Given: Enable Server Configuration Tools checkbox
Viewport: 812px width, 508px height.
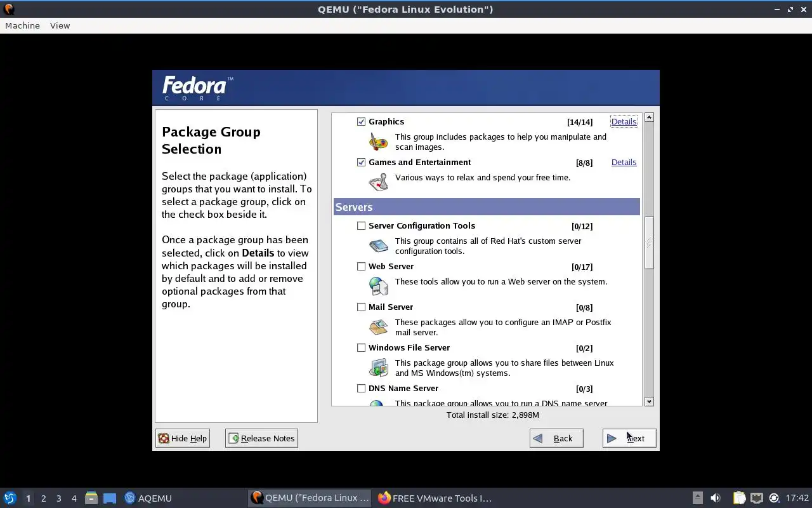Looking at the screenshot, I should click(362, 226).
